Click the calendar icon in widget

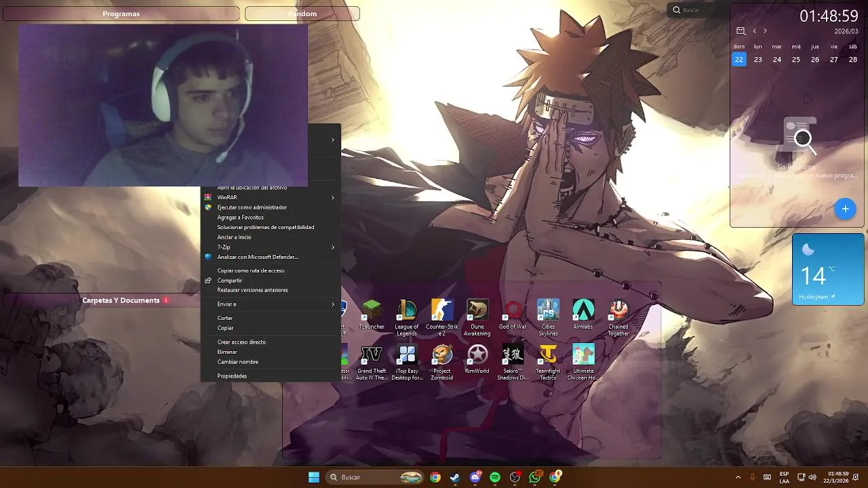point(741,31)
